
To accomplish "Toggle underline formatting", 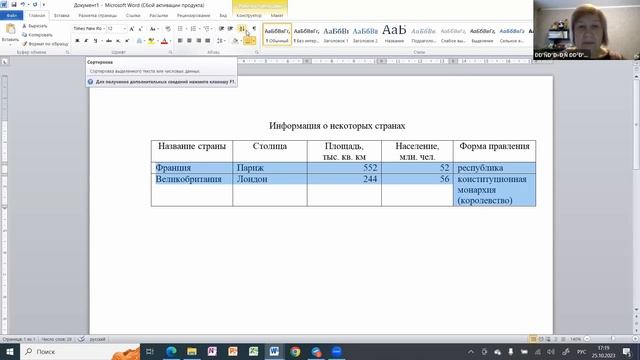I will tap(95, 40).
